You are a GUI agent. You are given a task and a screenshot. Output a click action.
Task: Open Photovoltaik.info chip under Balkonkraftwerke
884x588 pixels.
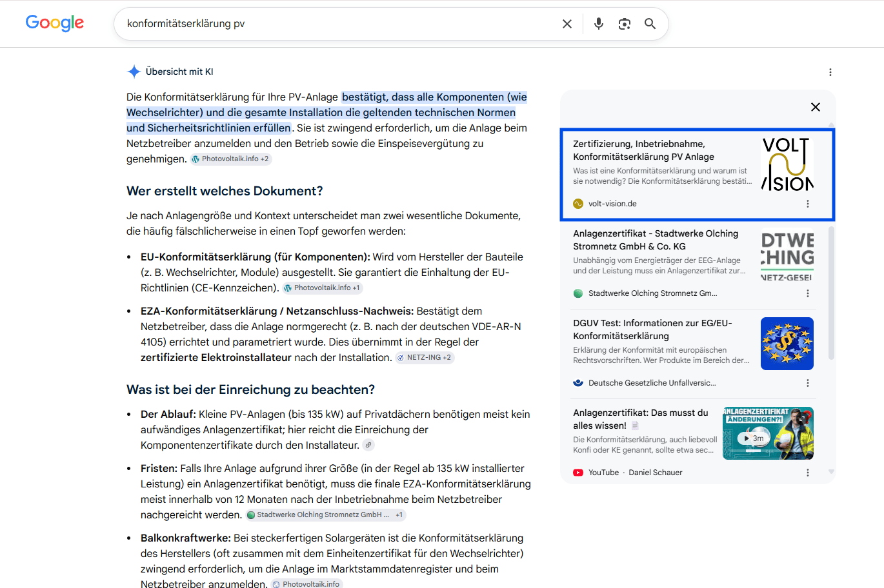(306, 584)
